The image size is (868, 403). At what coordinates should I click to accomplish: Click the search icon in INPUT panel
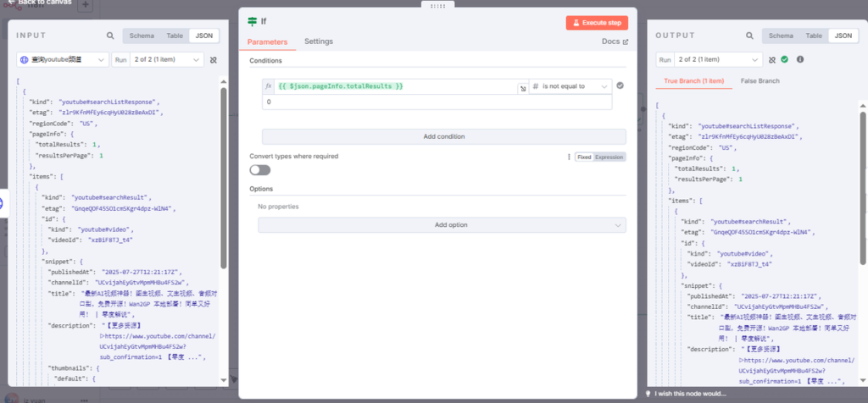click(110, 36)
